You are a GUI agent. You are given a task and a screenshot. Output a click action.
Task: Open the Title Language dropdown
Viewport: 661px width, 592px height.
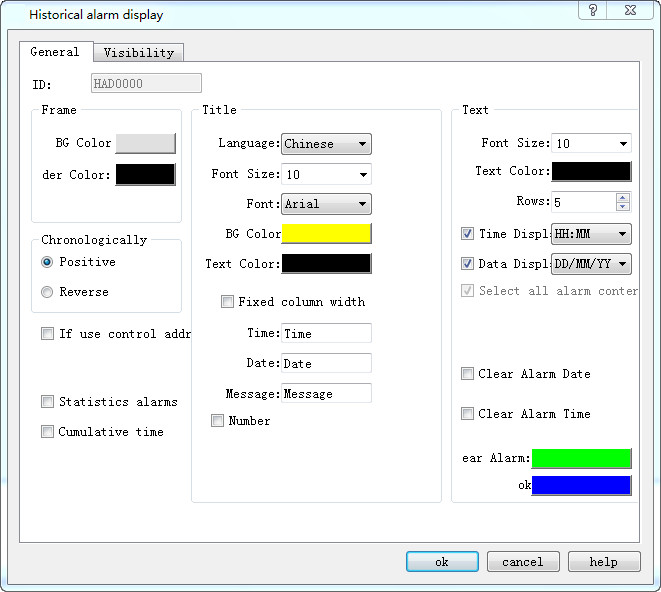tap(326, 144)
